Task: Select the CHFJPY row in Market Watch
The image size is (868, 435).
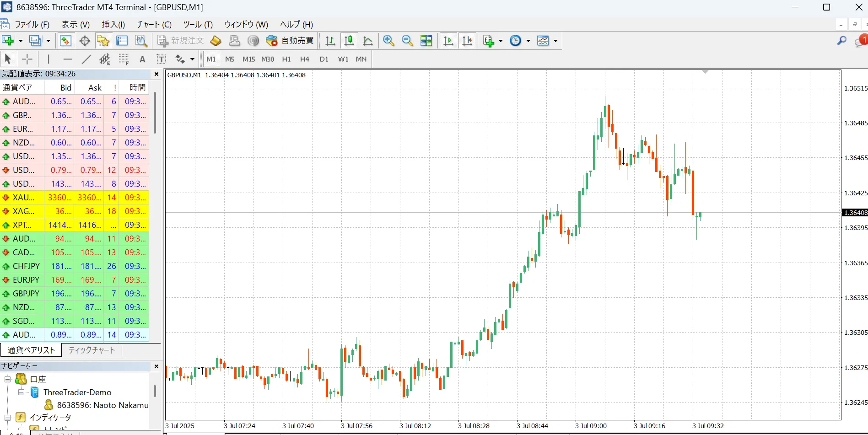Action: click(75, 266)
